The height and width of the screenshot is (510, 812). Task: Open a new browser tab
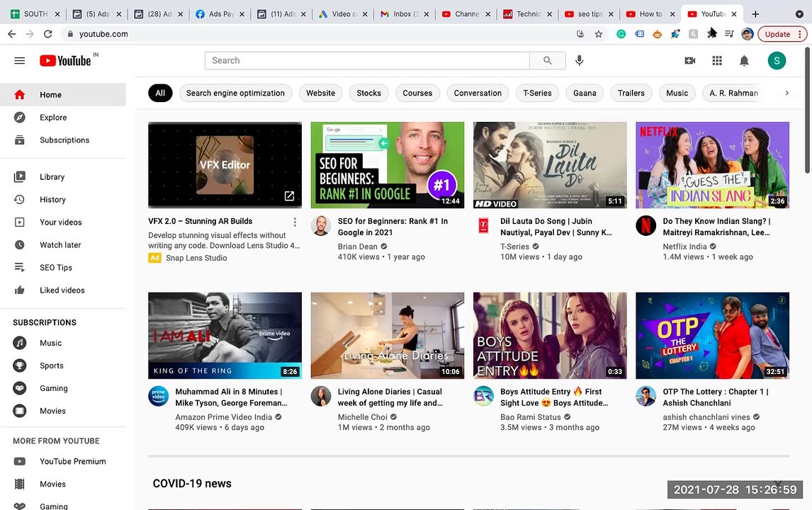pos(755,14)
